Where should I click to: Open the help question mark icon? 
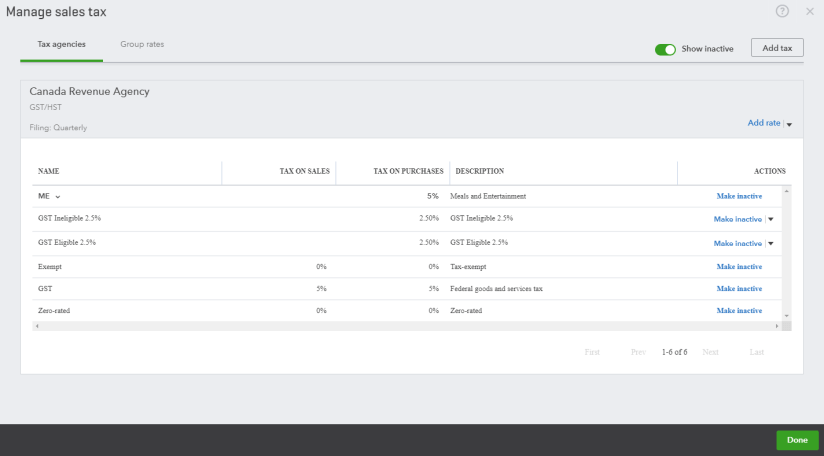pyautogui.click(x=782, y=11)
